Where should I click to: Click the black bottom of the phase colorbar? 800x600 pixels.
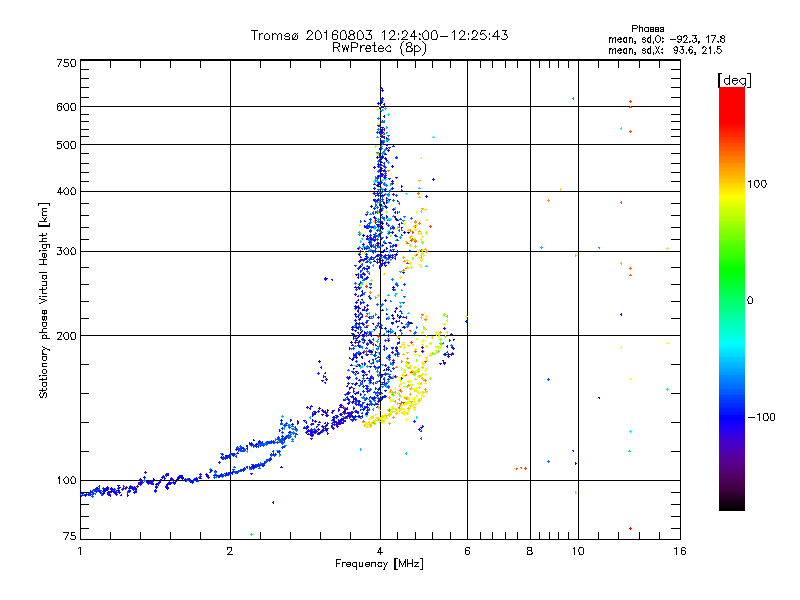point(732,503)
